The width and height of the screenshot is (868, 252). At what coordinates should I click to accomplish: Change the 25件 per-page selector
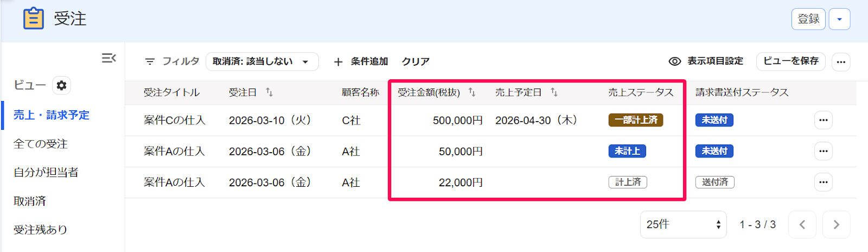click(x=683, y=224)
